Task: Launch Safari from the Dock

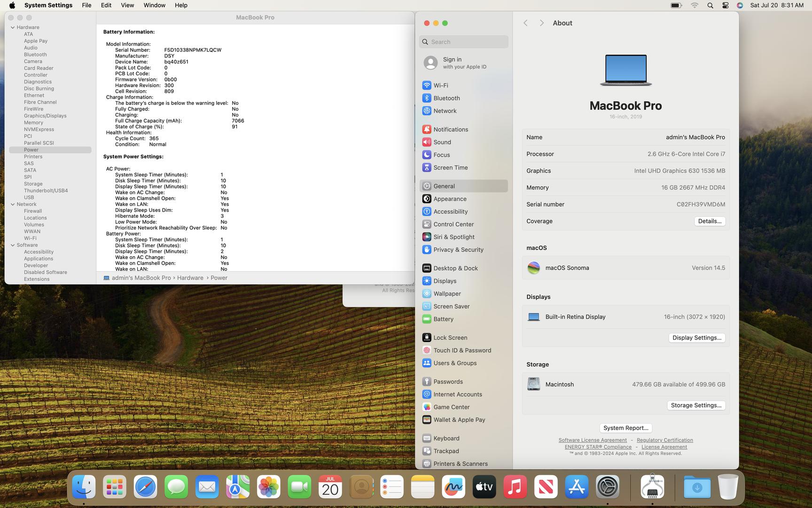Action: pos(145,487)
